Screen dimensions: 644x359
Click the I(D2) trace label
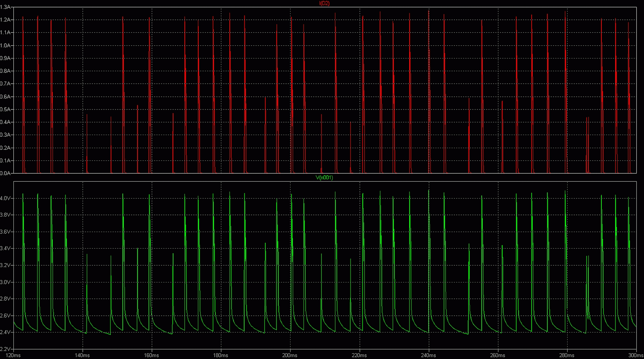tap(324, 3)
